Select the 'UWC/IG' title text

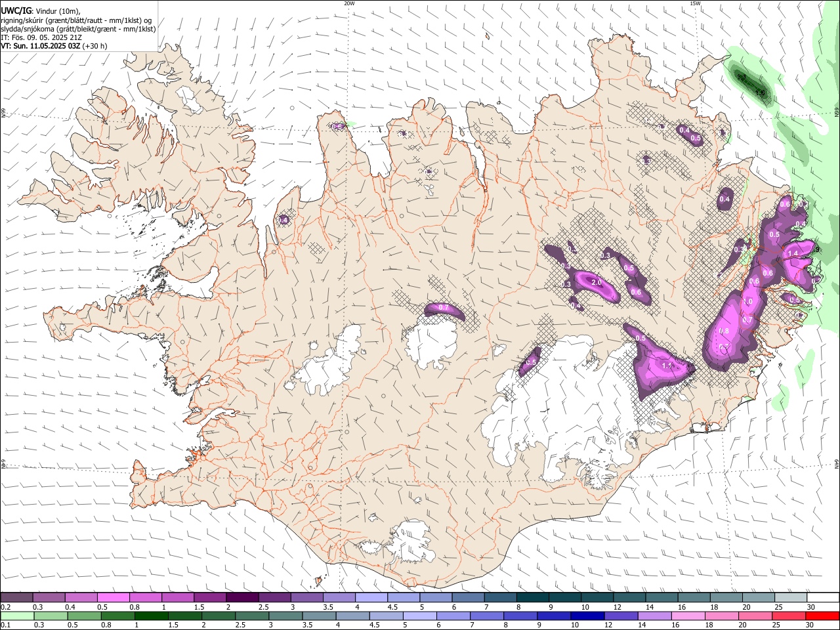coord(16,11)
